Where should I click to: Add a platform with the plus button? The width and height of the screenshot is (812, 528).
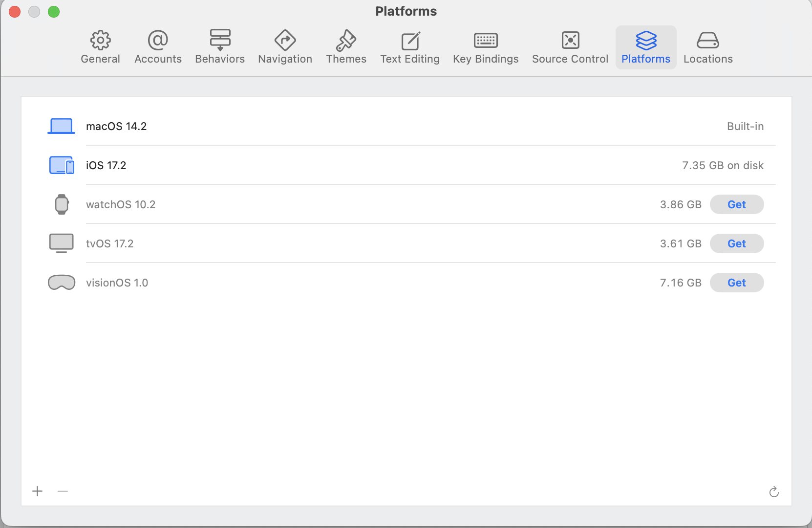pos(38,491)
